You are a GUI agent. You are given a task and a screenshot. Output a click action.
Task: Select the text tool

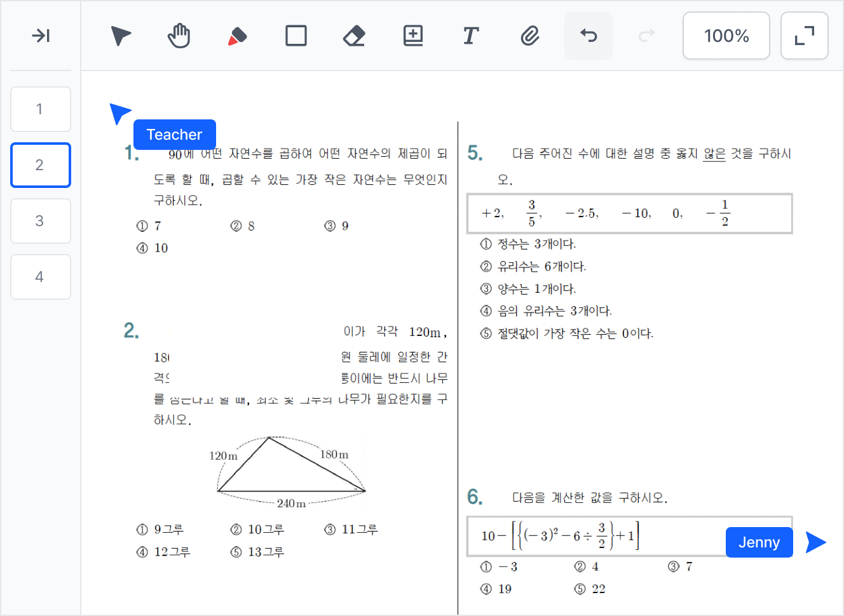pos(470,36)
